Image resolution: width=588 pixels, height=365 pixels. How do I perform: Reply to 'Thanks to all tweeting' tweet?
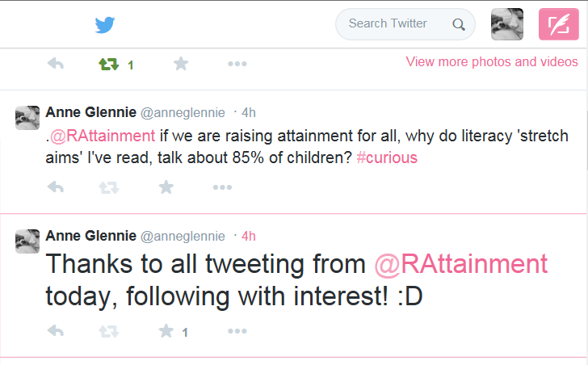pos(56,331)
